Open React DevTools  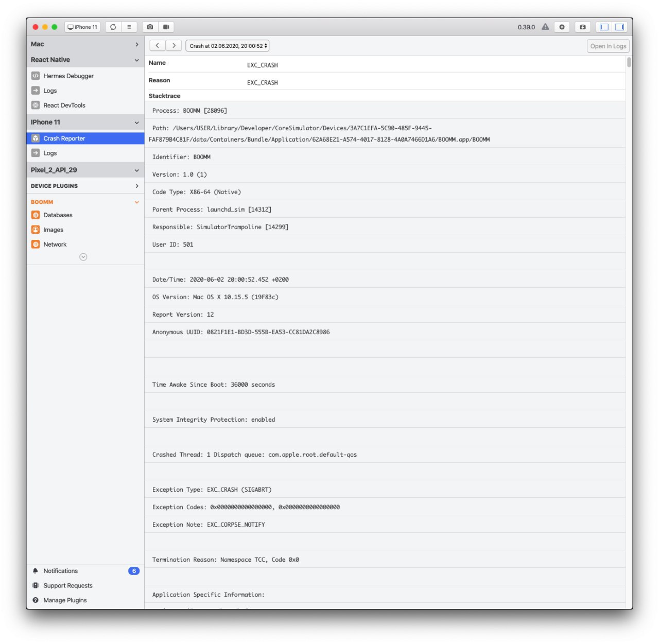point(85,105)
